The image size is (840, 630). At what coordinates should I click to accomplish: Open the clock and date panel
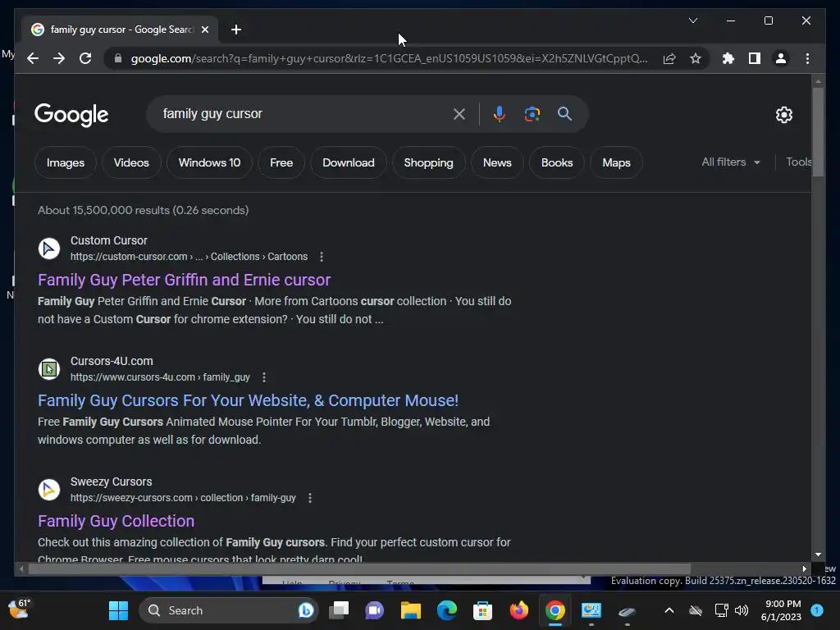[x=782, y=610]
